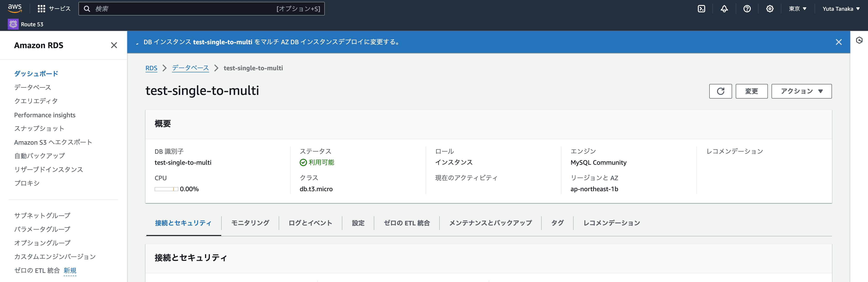Open サブネットグループ in the sidebar
868x282 pixels.
[x=42, y=216]
